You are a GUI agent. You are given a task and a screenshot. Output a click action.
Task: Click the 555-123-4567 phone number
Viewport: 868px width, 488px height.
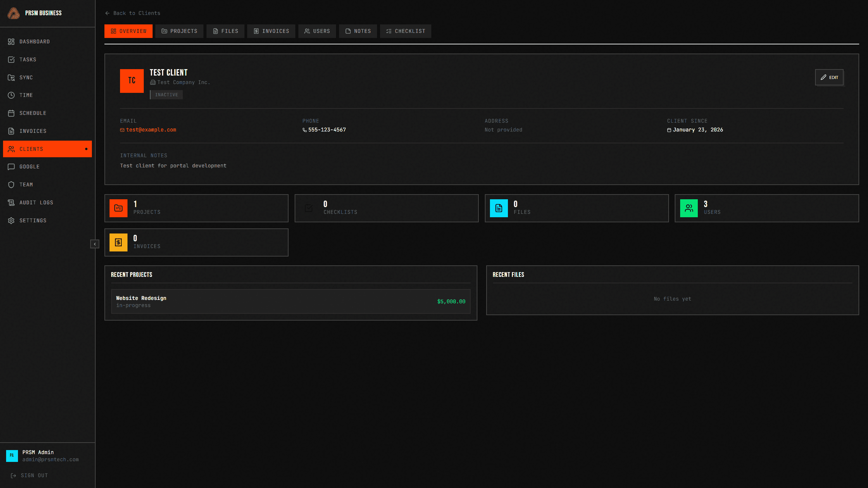327,130
